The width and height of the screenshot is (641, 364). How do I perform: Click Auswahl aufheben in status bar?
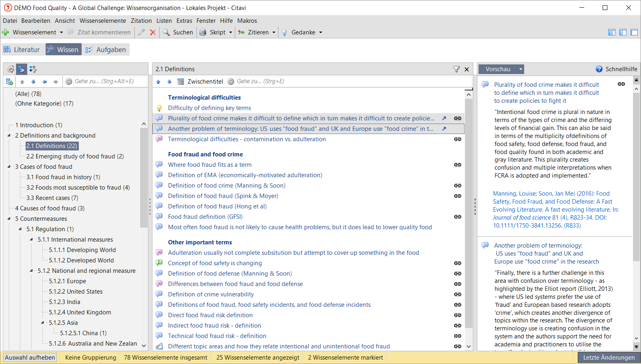point(30,358)
